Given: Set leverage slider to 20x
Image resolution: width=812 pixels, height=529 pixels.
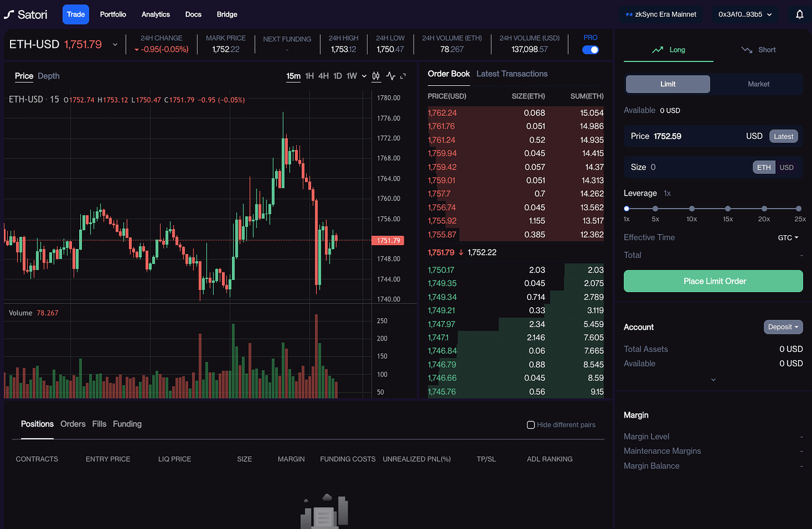Looking at the screenshot, I should [x=764, y=208].
